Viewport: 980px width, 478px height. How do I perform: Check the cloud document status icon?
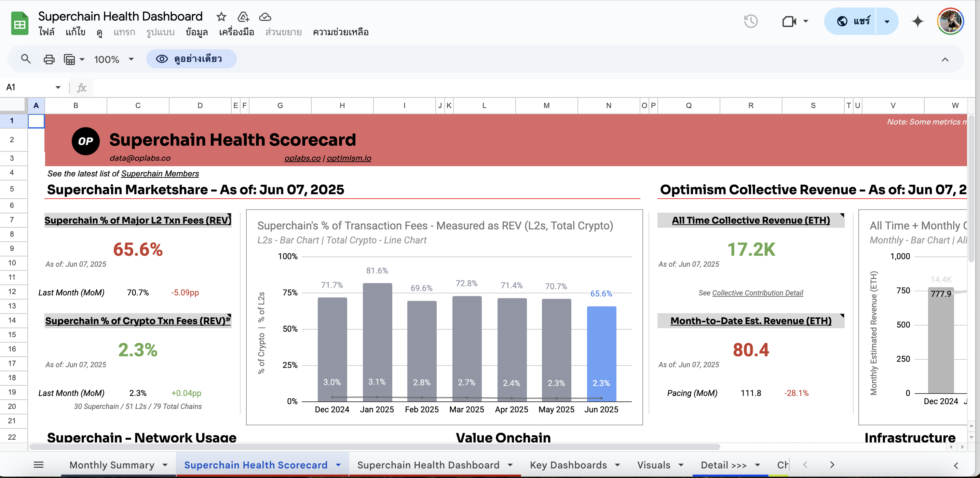tap(265, 17)
